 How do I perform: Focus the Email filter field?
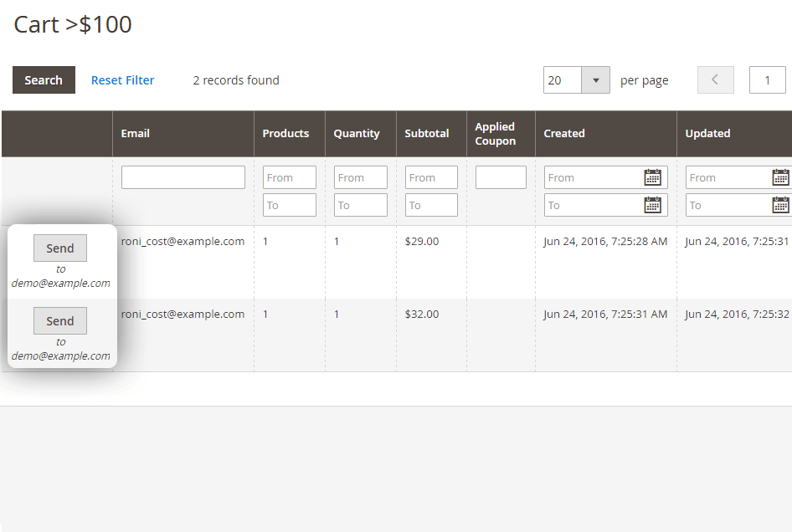pos(183,177)
